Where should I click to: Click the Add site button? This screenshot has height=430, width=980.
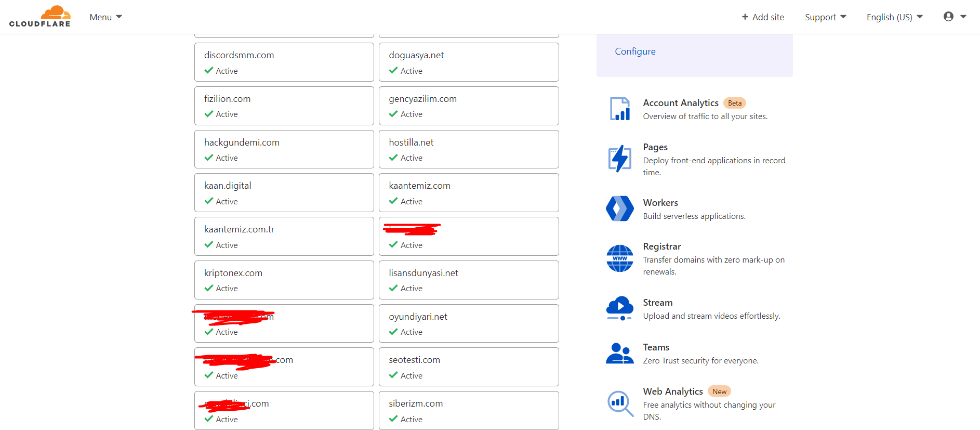(x=763, y=17)
